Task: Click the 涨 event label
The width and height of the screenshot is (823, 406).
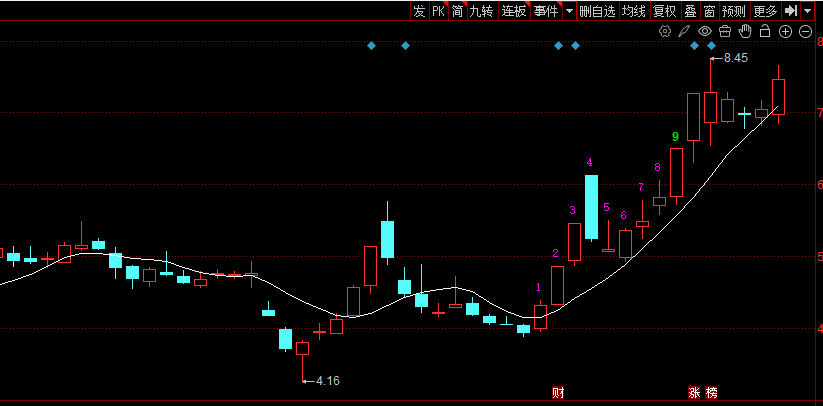Action: 694,392
